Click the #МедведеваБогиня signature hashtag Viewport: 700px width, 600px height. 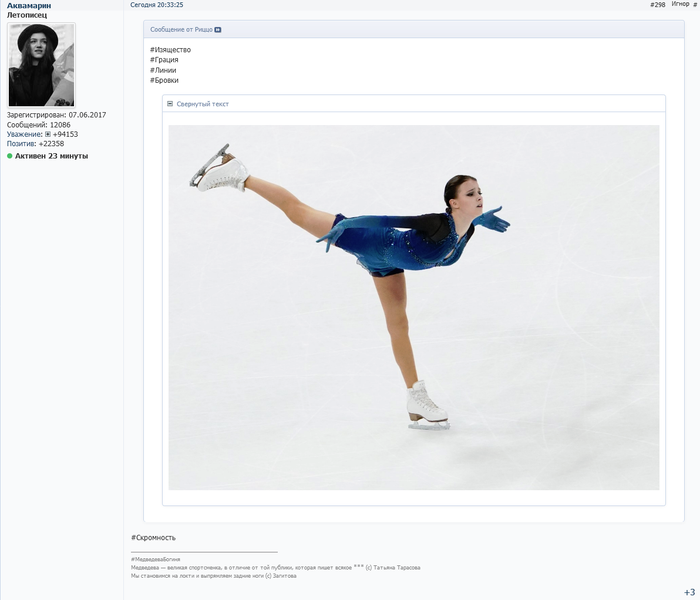(x=156, y=559)
